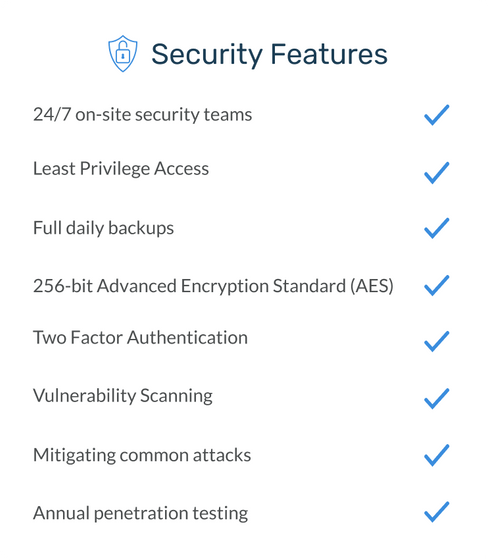This screenshot has width=488, height=560.
Task: Click checkmark beside 256-bit Advanced Encryption Standard
Action: [x=437, y=286]
